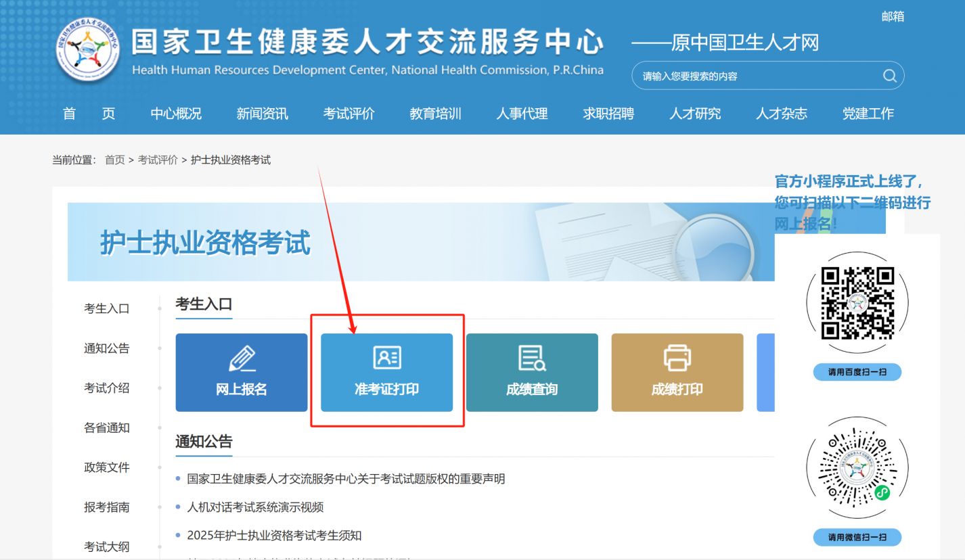This screenshot has width=965, height=560.
Task: Open 成绩打印 printer tile
Action: pyautogui.click(x=677, y=372)
